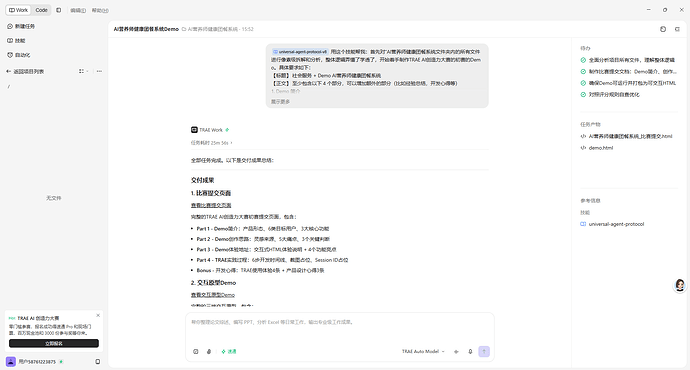
Task: Create a new task with 新建任务
Action: [21, 26]
